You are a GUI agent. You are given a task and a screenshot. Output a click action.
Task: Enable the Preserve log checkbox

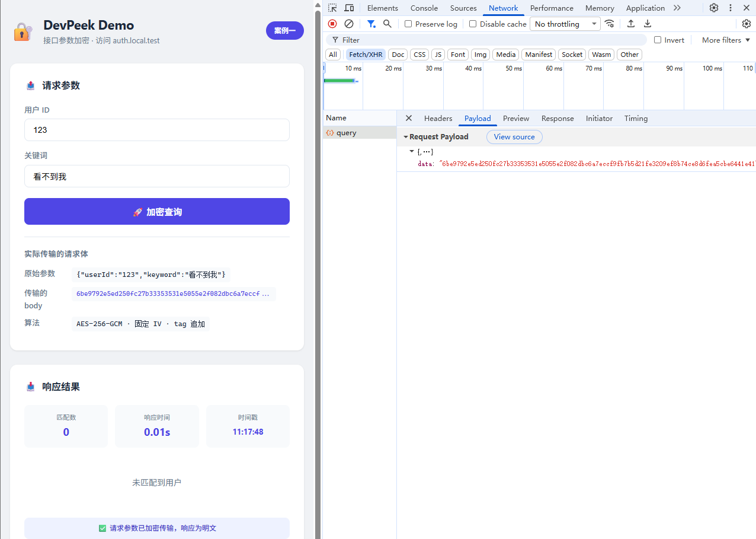pos(408,24)
